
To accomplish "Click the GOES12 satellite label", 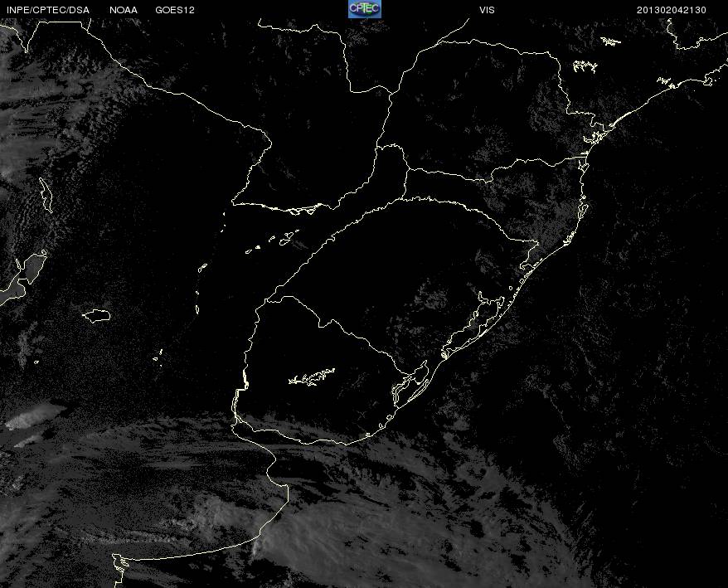I will (x=175, y=10).
